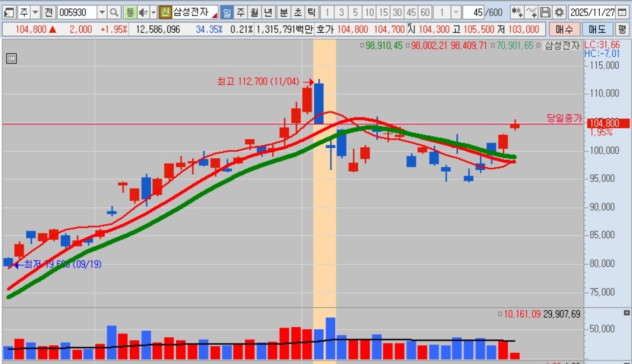This screenshot has height=364, width=632.
Task: Click the +1.95% change rate value
Action: point(114,29)
